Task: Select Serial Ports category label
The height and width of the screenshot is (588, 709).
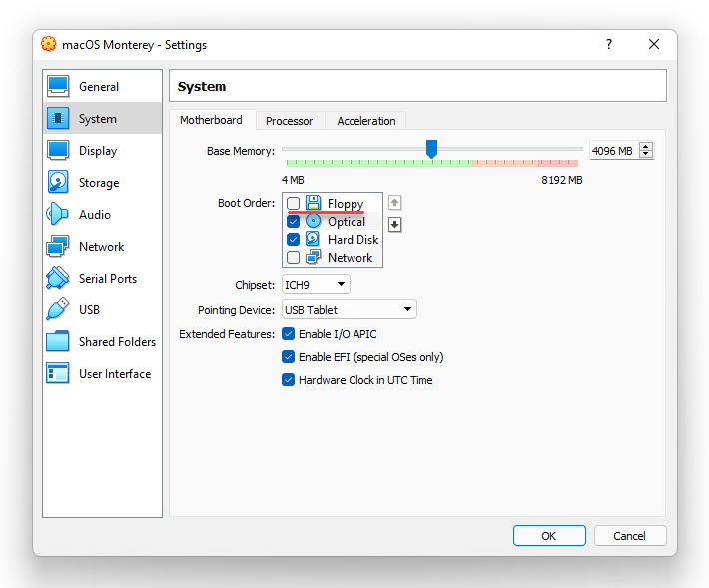Action: (x=108, y=278)
